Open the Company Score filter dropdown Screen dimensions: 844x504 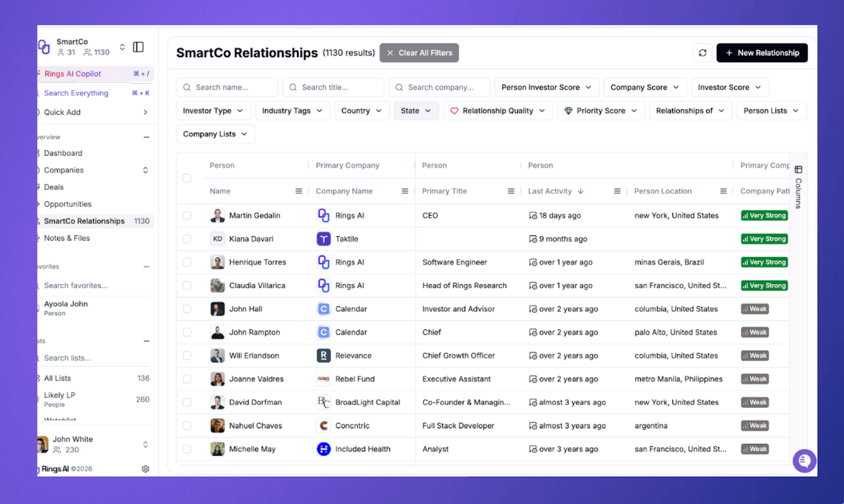pos(645,88)
